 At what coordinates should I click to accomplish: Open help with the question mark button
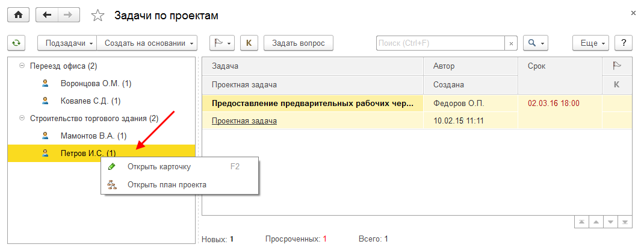click(624, 43)
